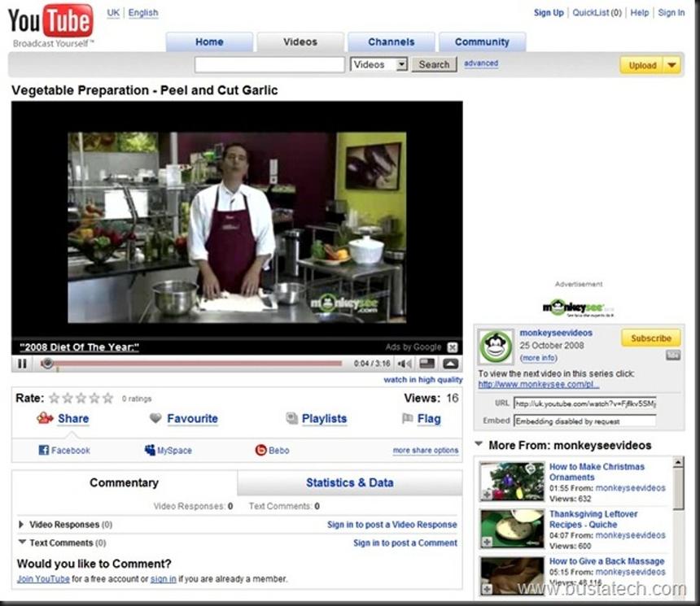Open the QuickList (0) link
This screenshot has height=606, width=700.
pos(597,12)
